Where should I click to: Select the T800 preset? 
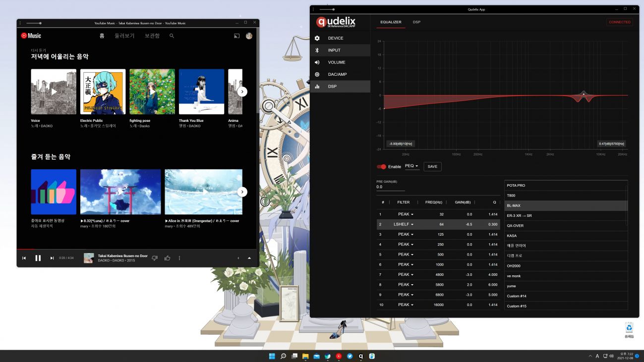[x=566, y=195]
